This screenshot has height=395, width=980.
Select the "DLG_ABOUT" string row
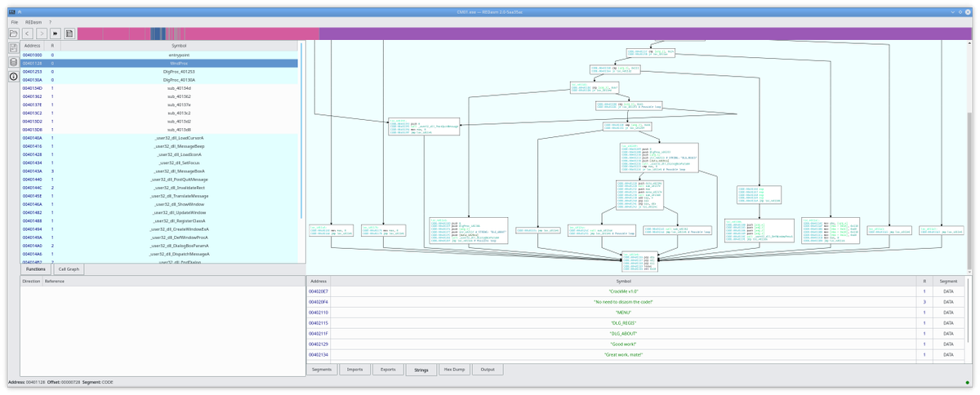[x=635, y=334]
